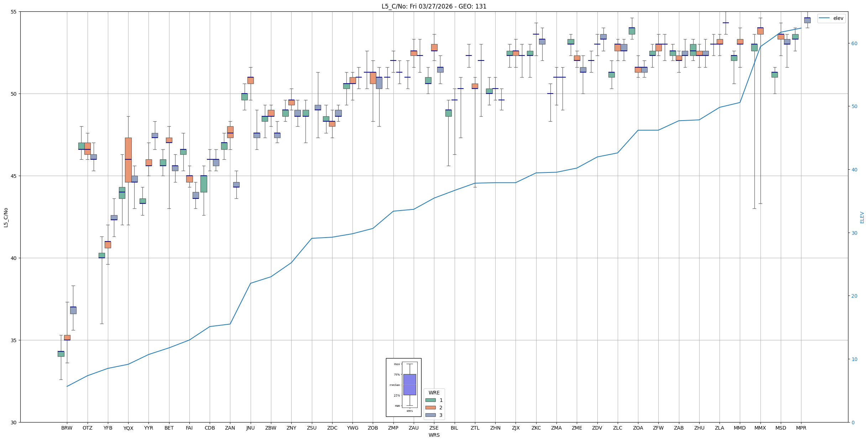Click the YQX station tick label

click(x=128, y=428)
